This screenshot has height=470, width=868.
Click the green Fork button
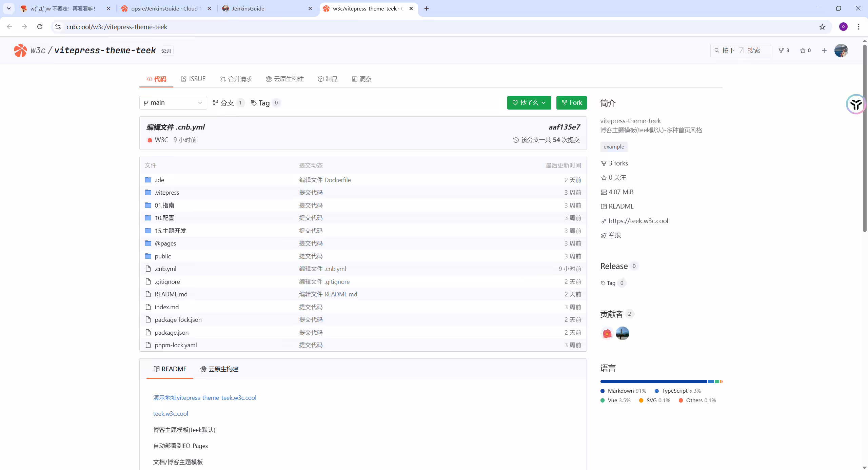571,103
